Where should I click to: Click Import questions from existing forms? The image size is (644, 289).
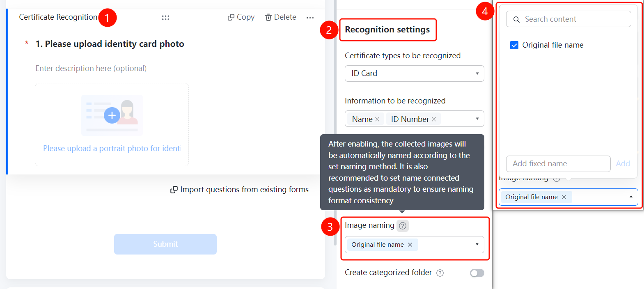[x=239, y=190]
